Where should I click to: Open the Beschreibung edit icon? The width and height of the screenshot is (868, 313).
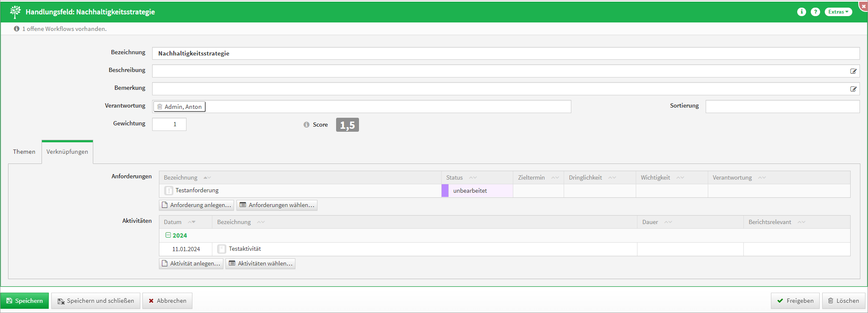[x=853, y=71]
